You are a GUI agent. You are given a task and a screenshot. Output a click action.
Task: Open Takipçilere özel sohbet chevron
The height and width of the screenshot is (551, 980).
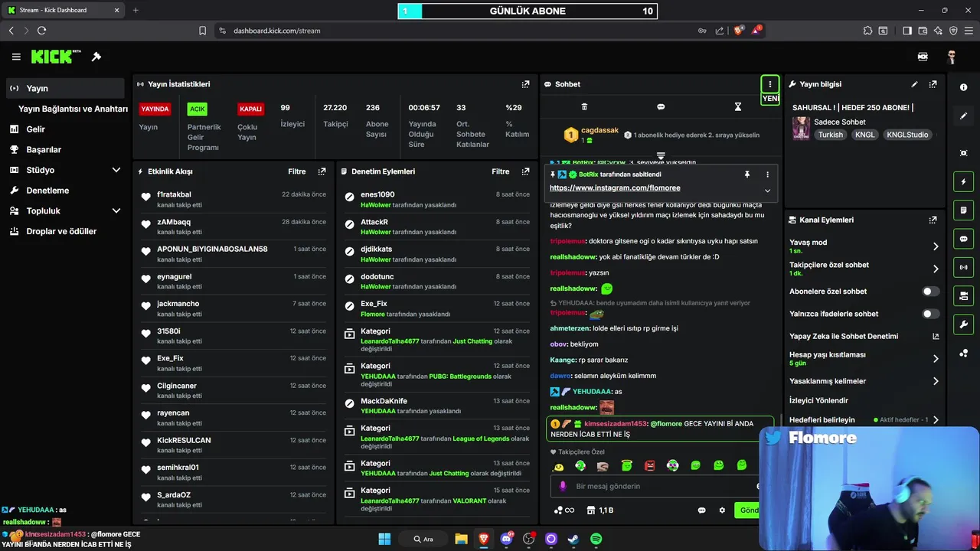(936, 269)
